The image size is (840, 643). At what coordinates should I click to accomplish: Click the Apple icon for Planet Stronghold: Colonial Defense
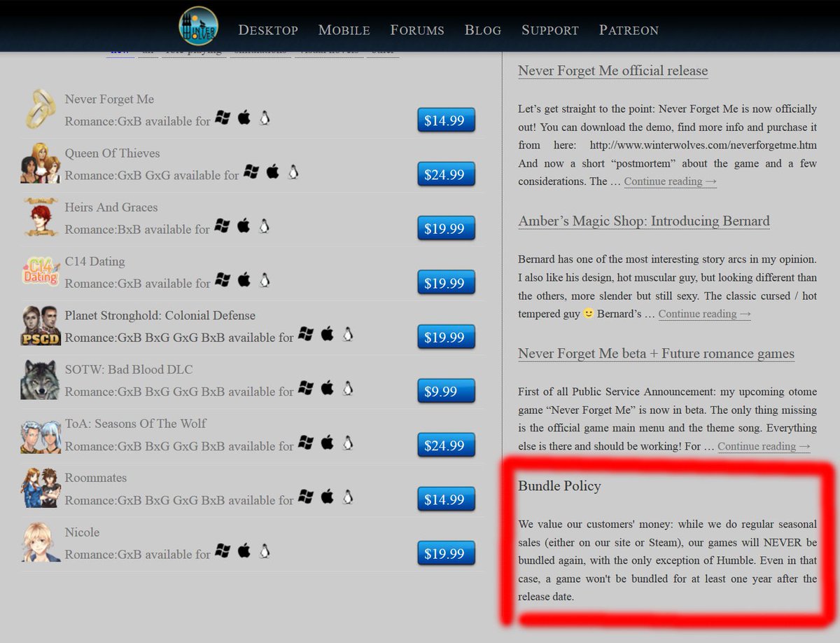click(327, 334)
